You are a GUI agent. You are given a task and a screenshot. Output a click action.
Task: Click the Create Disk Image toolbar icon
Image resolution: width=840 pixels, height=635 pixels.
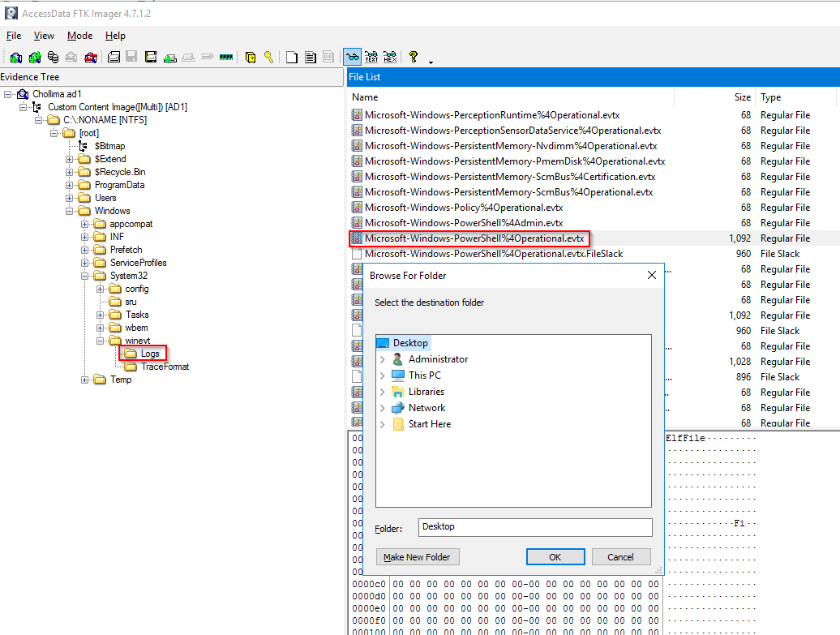114,58
